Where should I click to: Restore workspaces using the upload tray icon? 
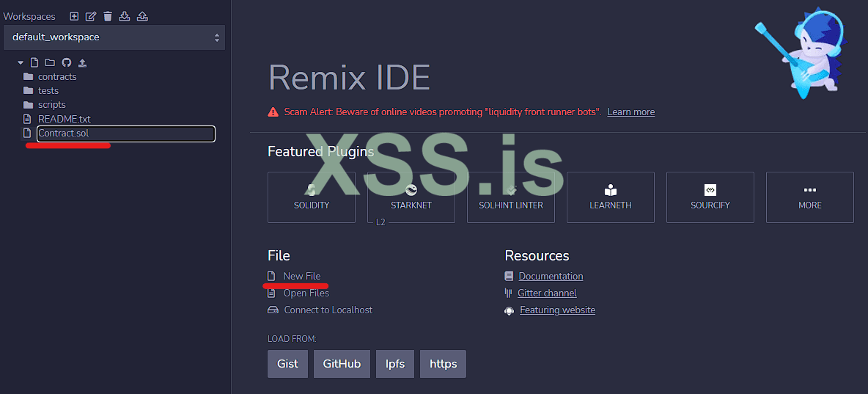[142, 17]
